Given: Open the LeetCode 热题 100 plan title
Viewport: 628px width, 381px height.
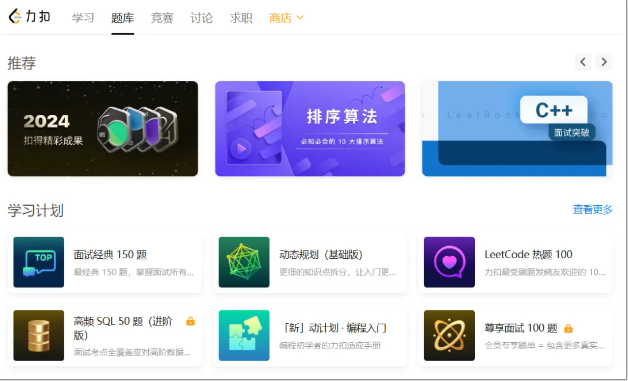Looking at the screenshot, I should click(x=528, y=254).
